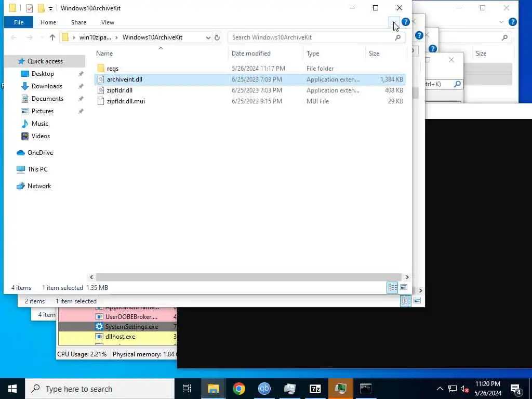
Task: Select SystemSettings.exe in the process list
Action: (x=117, y=327)
